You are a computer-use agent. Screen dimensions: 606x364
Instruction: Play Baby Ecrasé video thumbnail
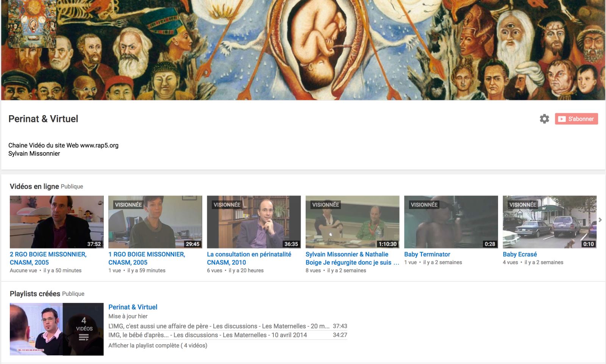(550, 222)
